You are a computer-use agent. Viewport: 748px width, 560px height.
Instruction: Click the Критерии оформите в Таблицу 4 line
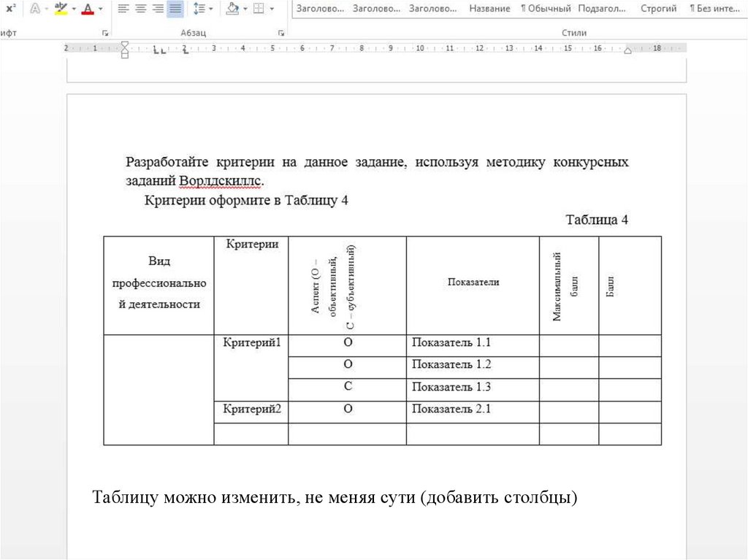pyautogui.click(x=246, y=200)
